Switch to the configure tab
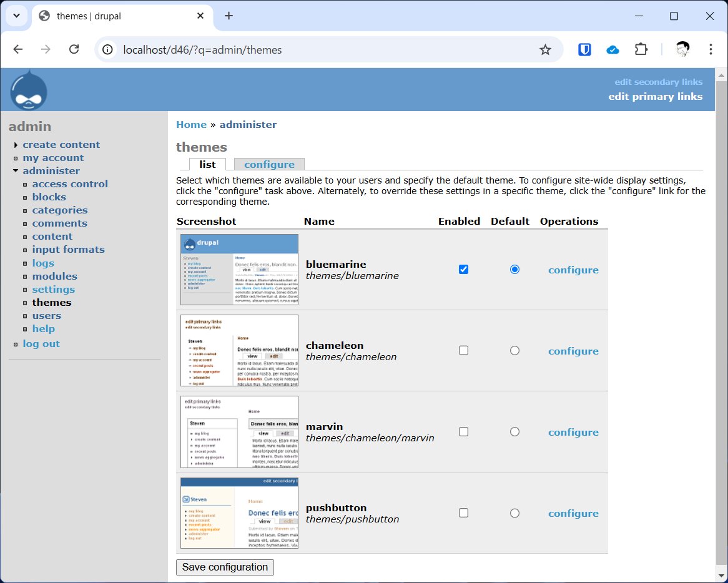The height and width of the screenshot is (583, 728). (269, 164)
